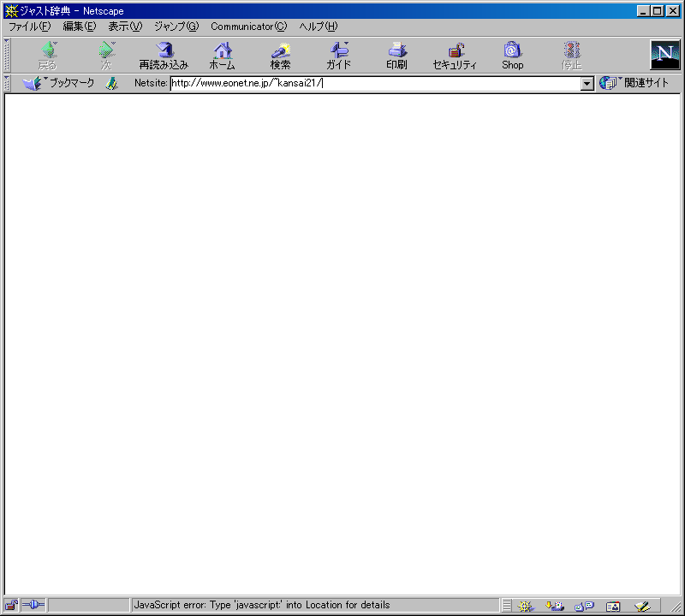Open the ブックマーク bookmarks menu
This screenshot has height=616, width=685.
point(58,83)
